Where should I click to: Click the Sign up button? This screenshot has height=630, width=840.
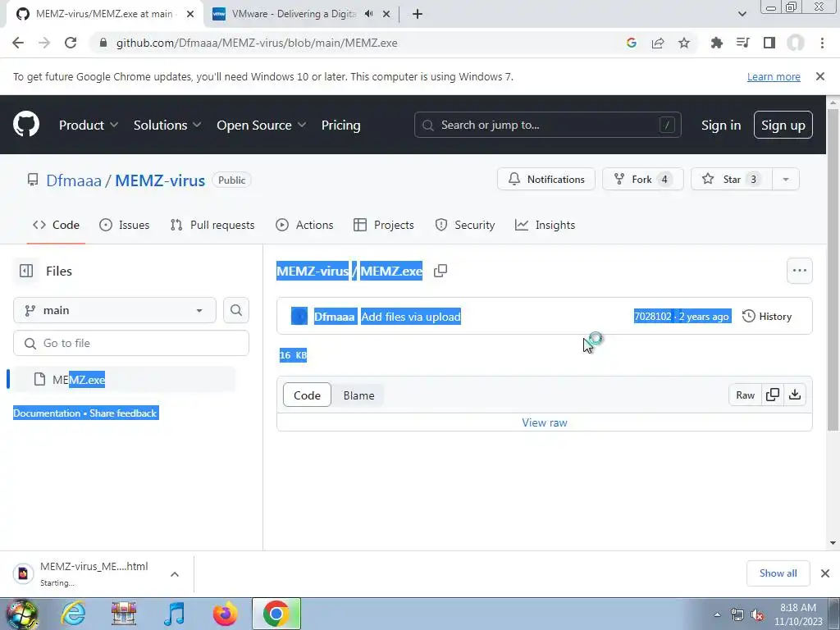click(x=783, y=125)
